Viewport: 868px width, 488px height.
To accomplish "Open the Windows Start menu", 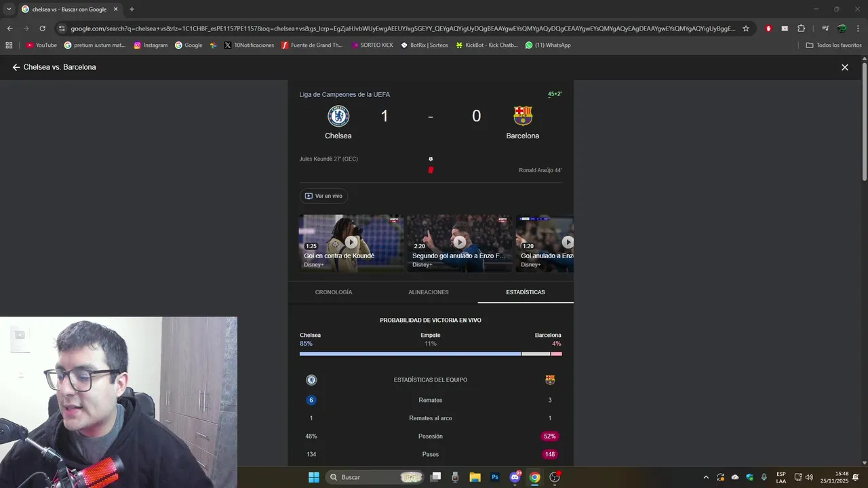I will (314, 477).
